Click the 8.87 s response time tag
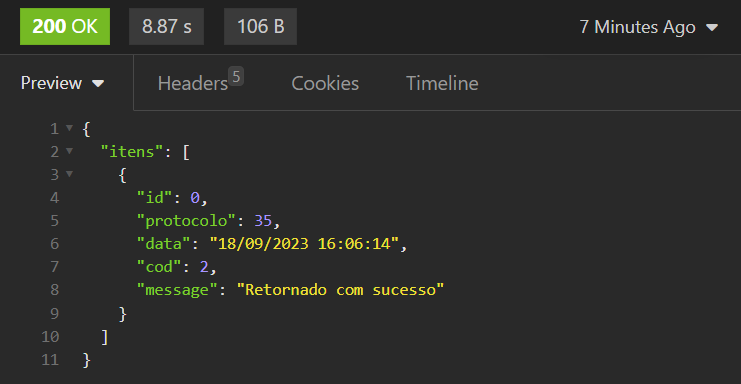Screen dimensions: 741x384 click(166, 26)
